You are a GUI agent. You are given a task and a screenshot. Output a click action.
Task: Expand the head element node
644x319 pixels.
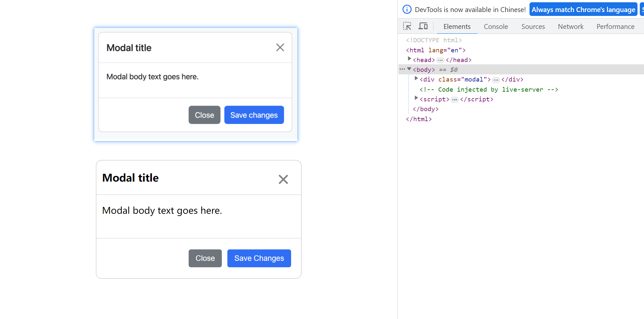point(409,59)
